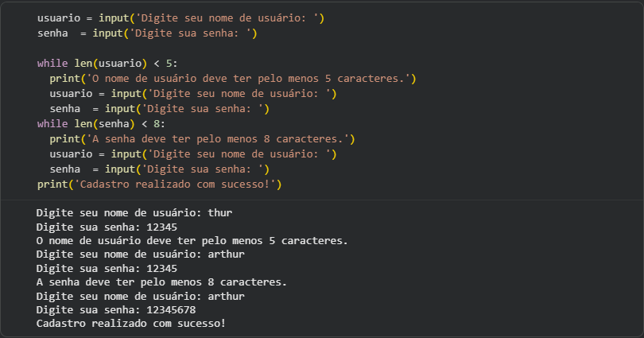644x338 pixels.
Task: Click the final print 'Cadastro realizado' code line
Action: [x=160, y=185]
